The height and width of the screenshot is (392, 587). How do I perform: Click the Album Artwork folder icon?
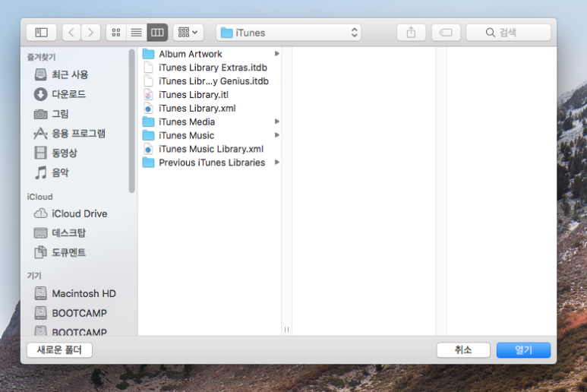pyautogui.click(x=149, y=54)
